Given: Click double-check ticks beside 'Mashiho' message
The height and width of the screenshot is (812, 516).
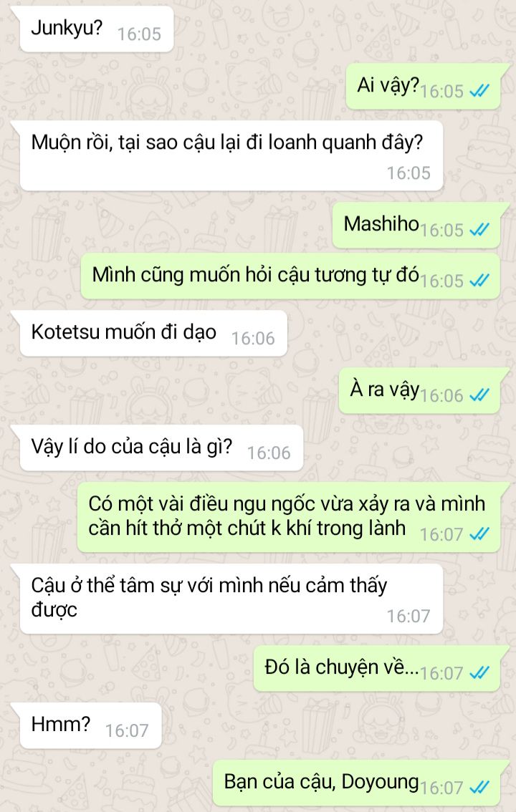Looking at the screenshot, I should tap(479, 230).
